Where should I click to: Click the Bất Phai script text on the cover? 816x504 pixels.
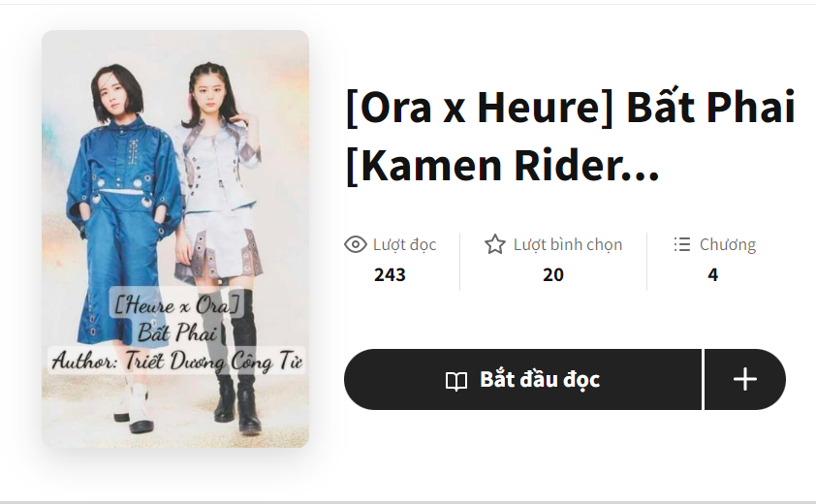tap(177, 332)
